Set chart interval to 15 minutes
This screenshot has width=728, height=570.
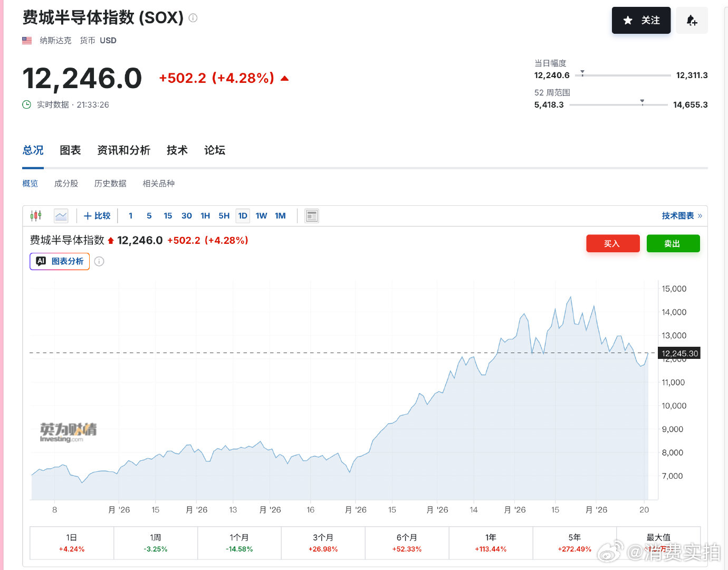click(168, 215)
